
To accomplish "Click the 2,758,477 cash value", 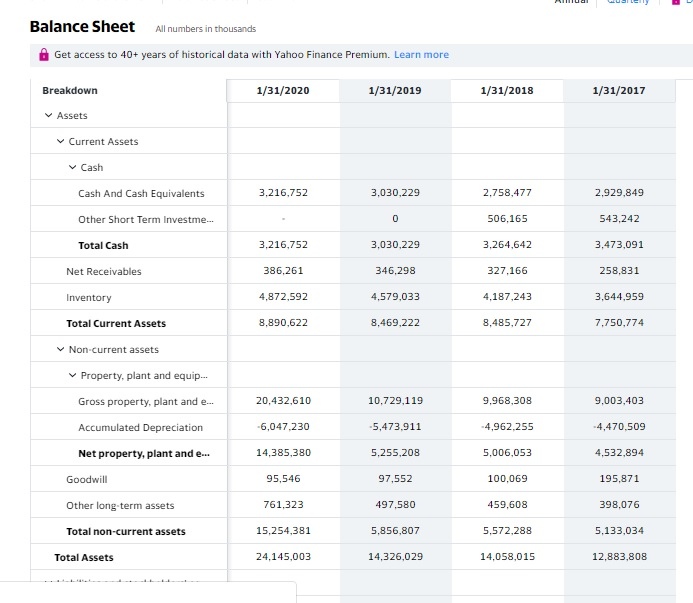I will coord(507,193).
